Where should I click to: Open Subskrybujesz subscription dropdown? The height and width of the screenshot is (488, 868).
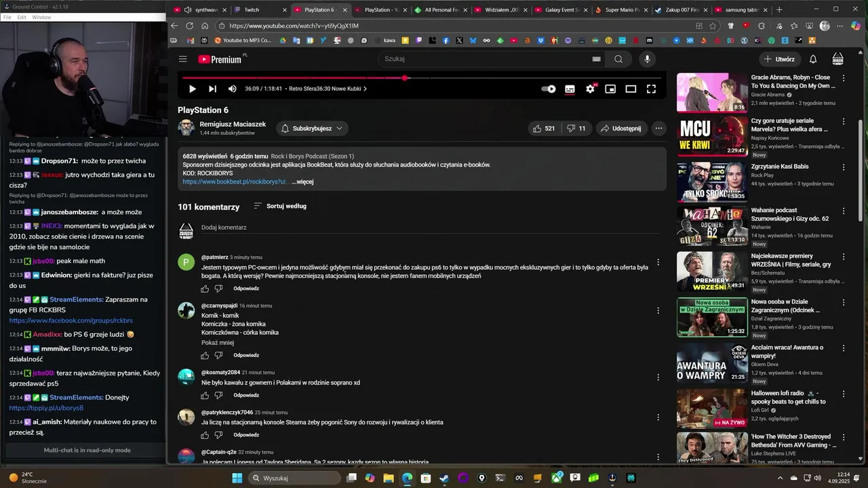tap(312, 128)
